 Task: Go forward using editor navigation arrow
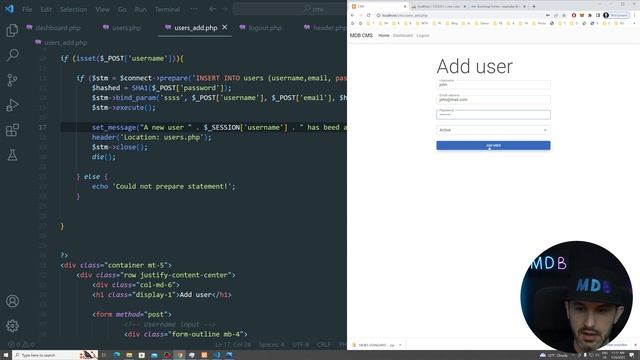[x=224, y=9]
